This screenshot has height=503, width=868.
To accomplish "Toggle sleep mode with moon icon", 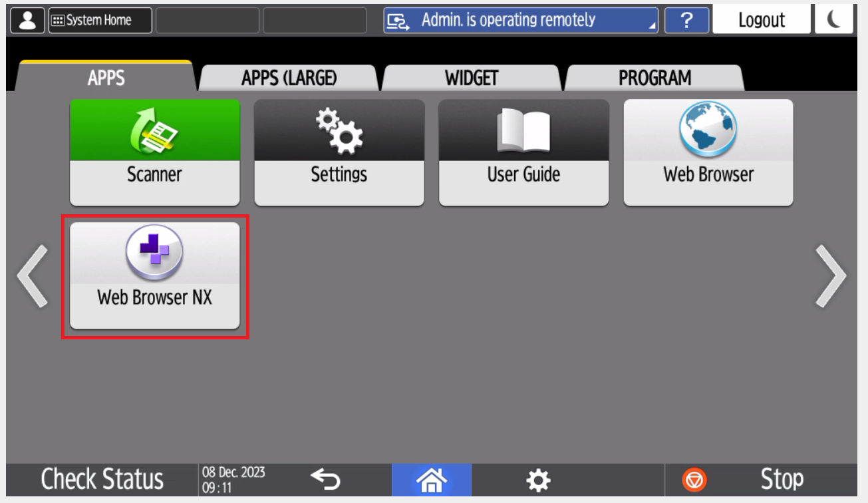I will click(x=834, y=21).
